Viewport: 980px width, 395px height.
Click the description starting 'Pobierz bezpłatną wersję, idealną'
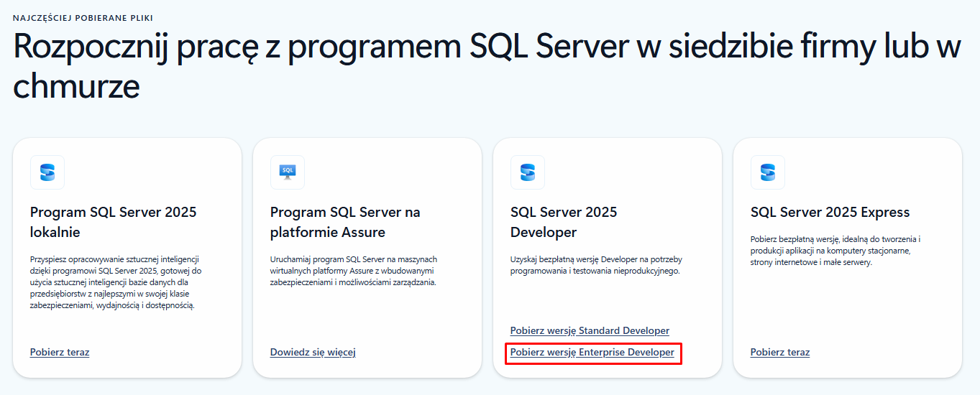(835, 251)
